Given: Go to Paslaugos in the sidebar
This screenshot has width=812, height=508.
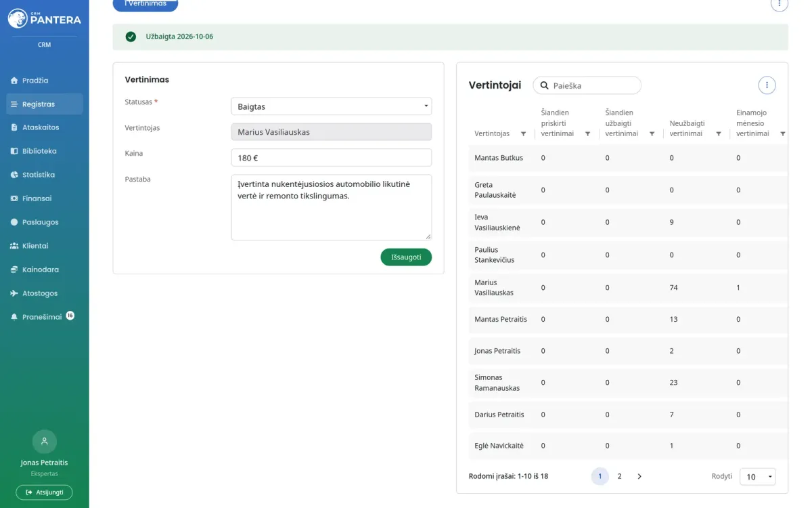Looking at the screenshot, I should pyautogui.click(x=45, y=222).
